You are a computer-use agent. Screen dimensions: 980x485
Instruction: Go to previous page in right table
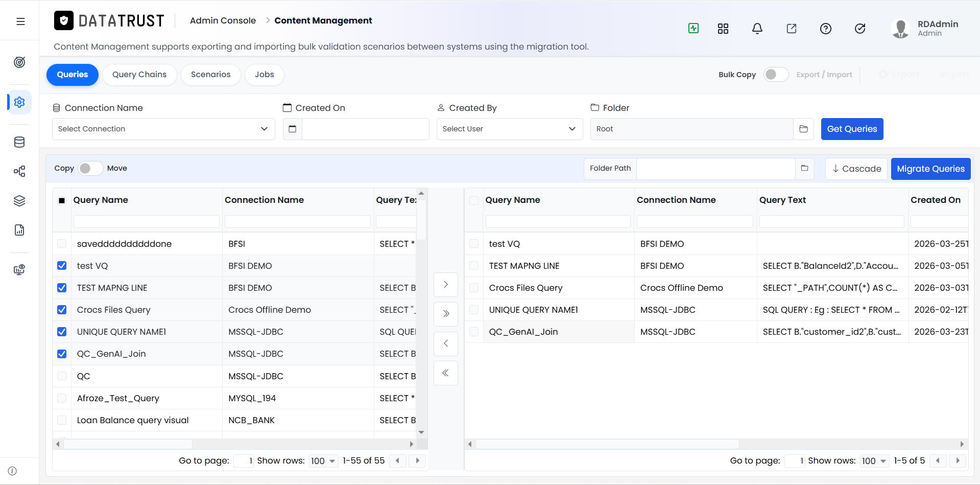pos(938,460)
